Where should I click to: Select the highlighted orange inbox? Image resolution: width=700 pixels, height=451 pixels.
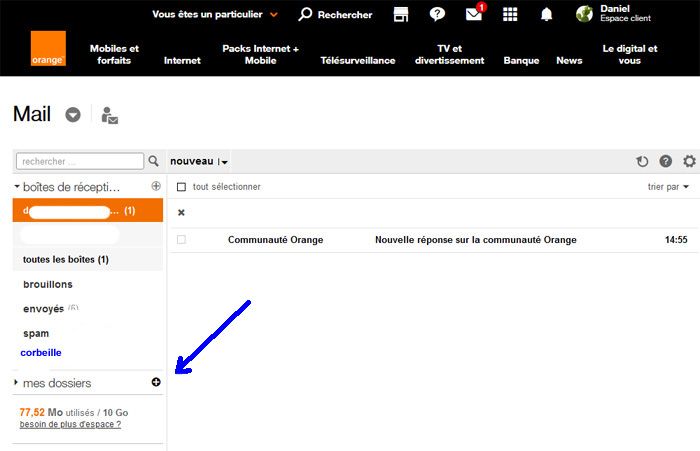point(88,210)
